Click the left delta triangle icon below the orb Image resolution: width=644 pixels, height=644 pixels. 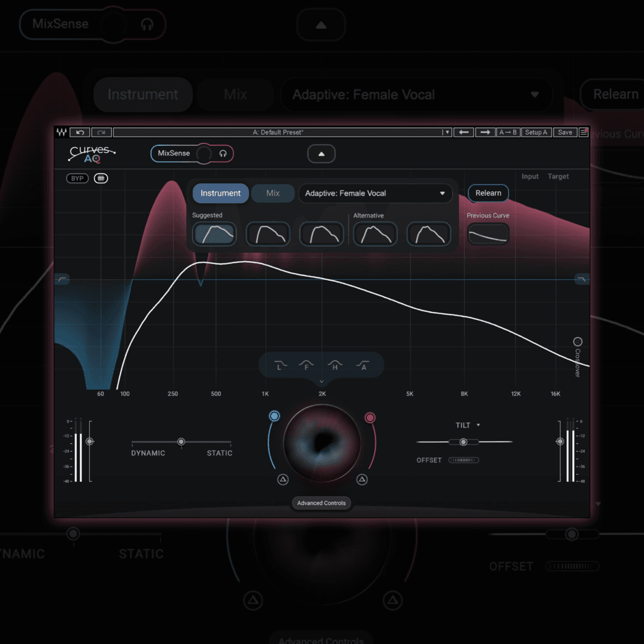coord(282,479)
